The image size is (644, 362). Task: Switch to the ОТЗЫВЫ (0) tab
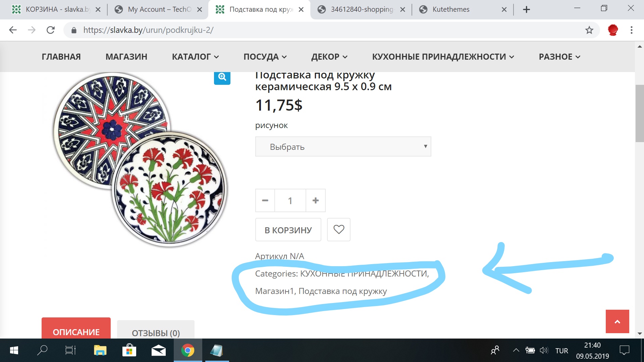pos(156,333)
